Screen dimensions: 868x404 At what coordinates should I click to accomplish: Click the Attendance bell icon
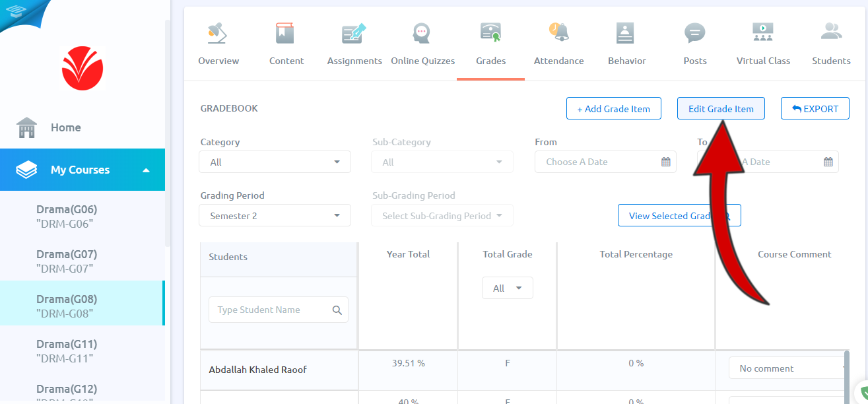tap(558, 31)
